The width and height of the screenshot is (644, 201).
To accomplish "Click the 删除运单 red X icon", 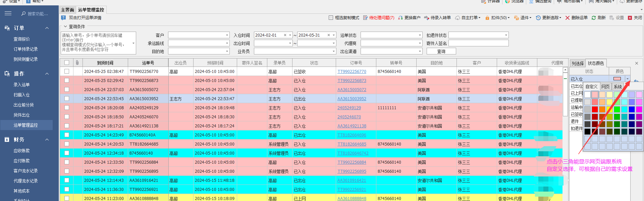I will click(x=568, y=18).
